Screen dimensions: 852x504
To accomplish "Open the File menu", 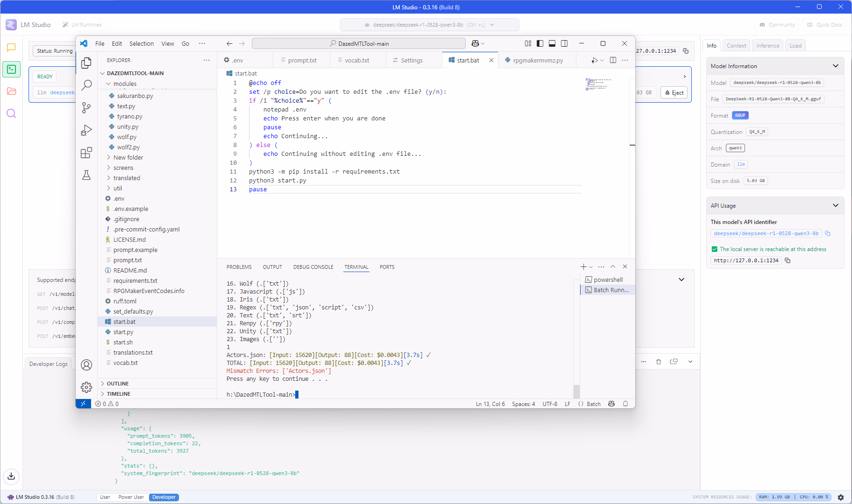I will point(100,43).
